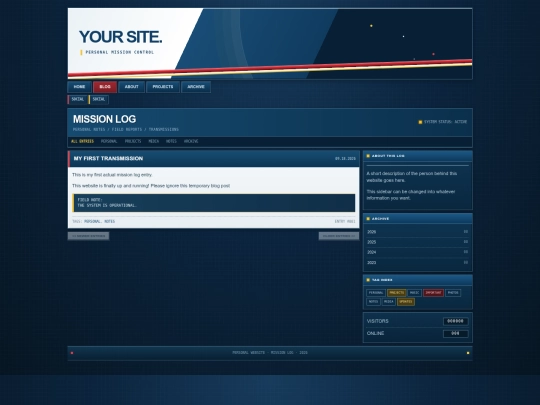Select the Photos tag in Tag Index

pyautogui.click(x=453, y=293)
